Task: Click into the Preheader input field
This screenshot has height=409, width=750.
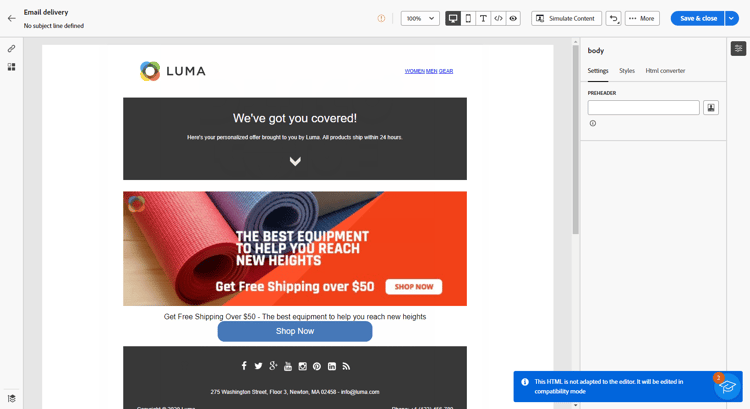Action: (x=643, y=108)
